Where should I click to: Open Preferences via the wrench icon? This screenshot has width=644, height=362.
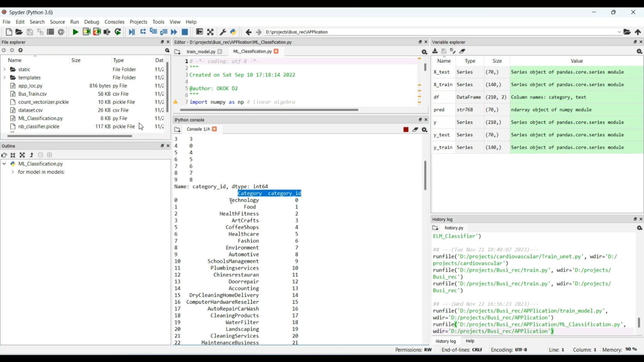[223, 32]
